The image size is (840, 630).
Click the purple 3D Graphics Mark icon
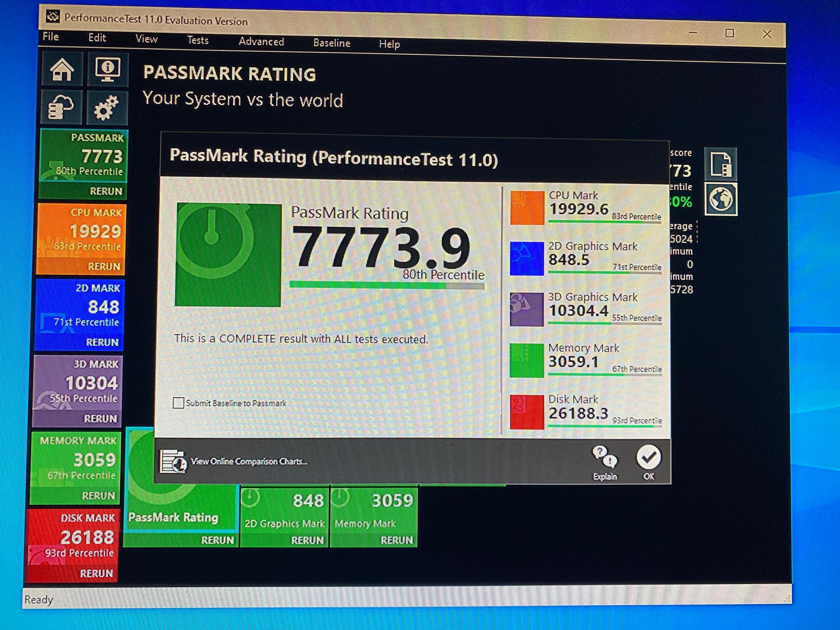527,309
